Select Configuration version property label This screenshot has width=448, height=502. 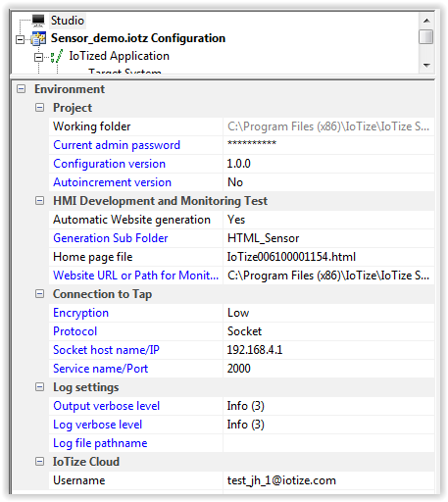[x=110, y=164]
